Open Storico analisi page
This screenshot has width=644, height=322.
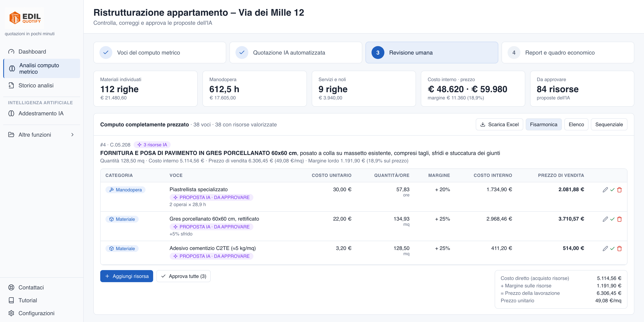tap(42, 86)
